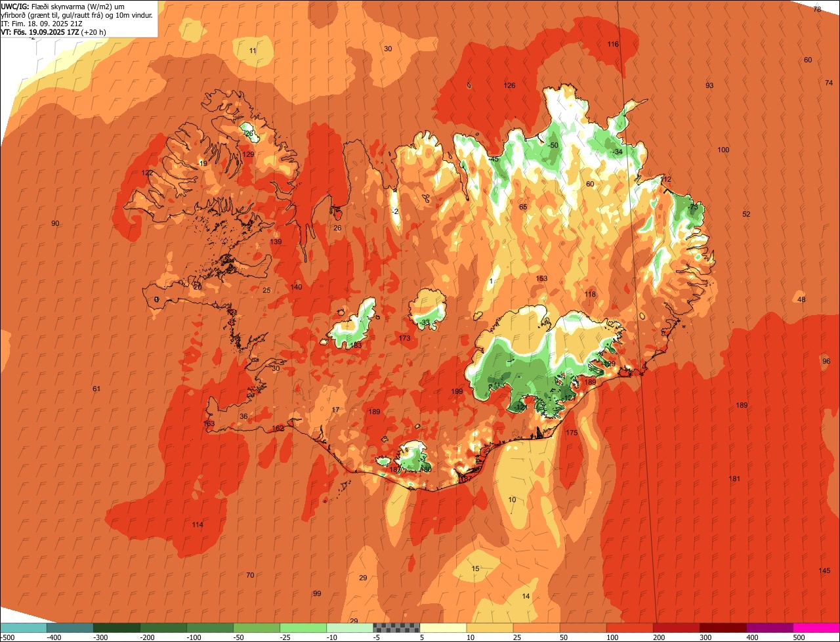Click the light orange legend swatch labeled 25
840x642 pixels.
536,628
